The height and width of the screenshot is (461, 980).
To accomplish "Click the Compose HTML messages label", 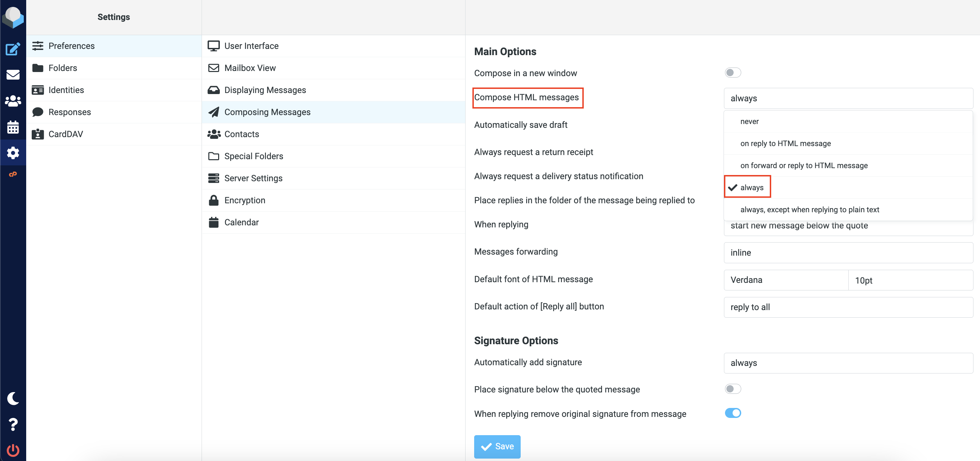I will point(526,98).
